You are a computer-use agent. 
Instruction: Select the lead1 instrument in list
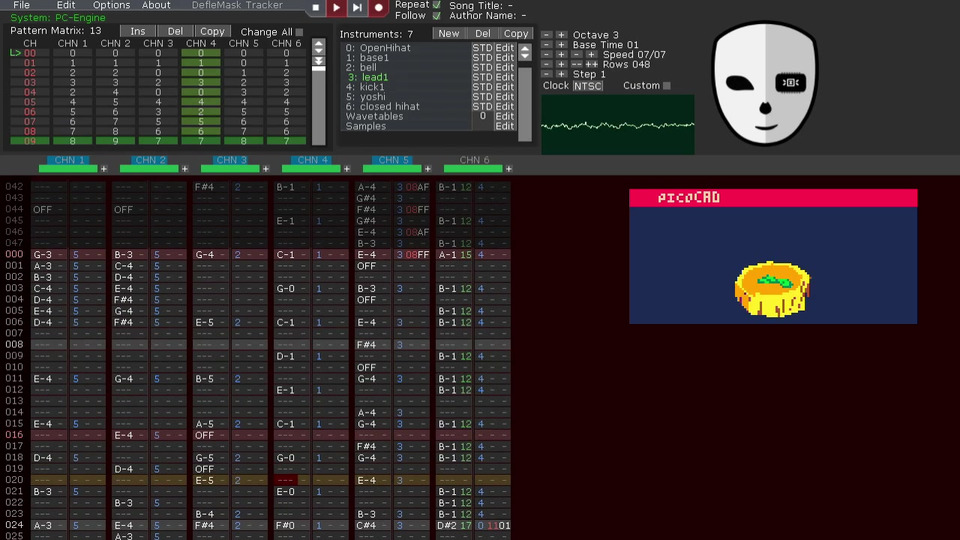point(368,77)
